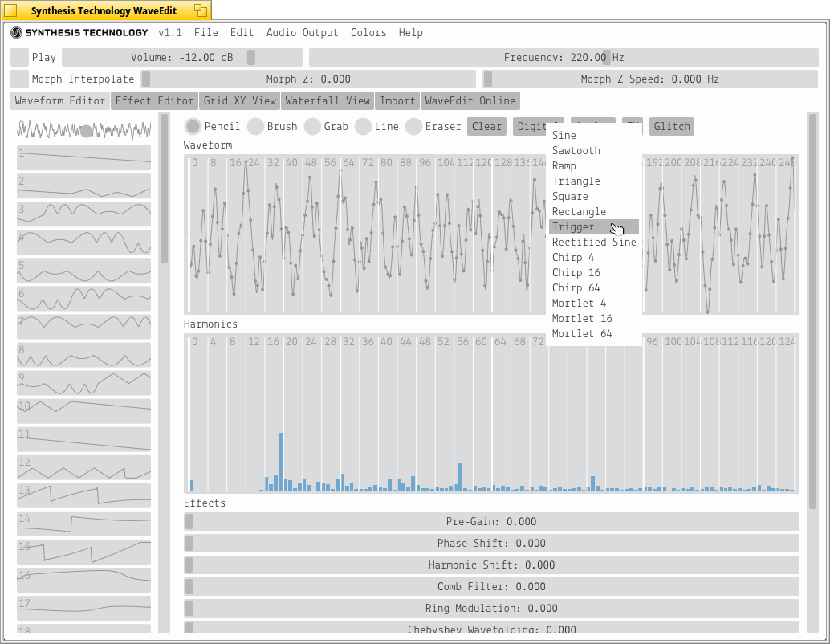Open the Audio Output menu
The height and width of the screenshot is (644, 830).
[x=303, y=33]
